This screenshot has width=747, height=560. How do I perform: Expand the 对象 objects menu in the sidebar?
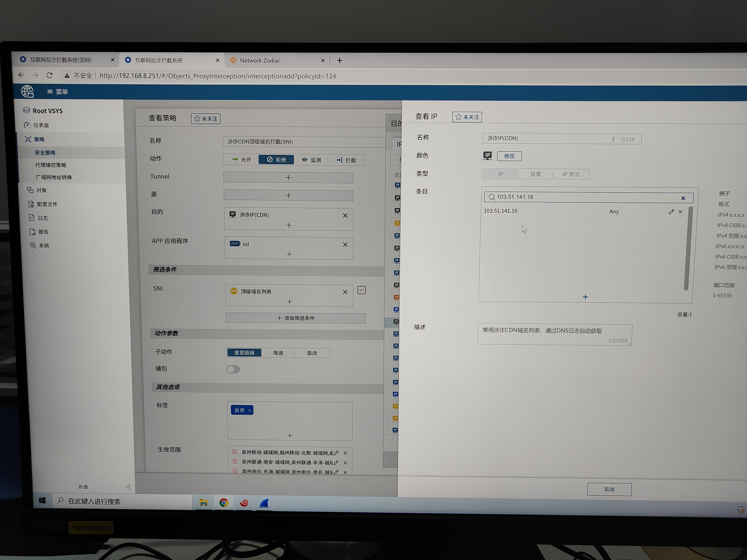[41, 190]
